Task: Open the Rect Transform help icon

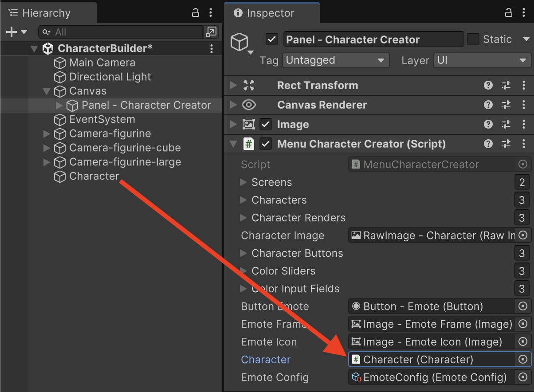Action: pyautogui.click(x=488, y=86)
